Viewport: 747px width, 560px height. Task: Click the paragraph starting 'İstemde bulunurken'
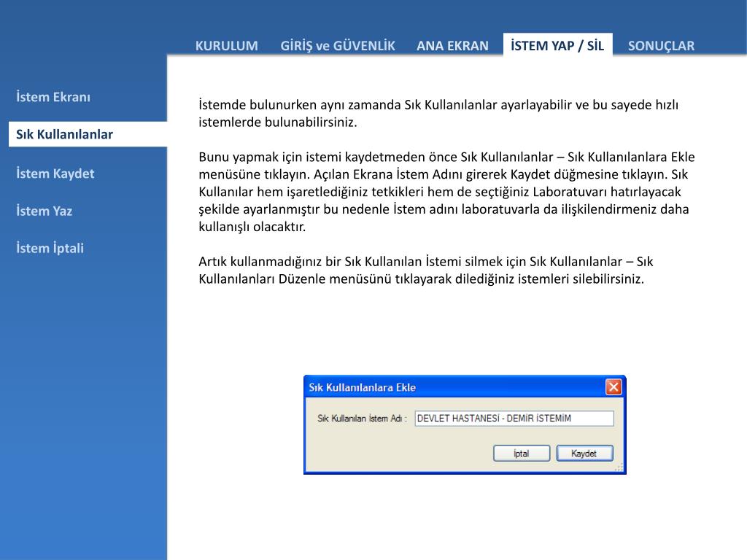point(438,113)
